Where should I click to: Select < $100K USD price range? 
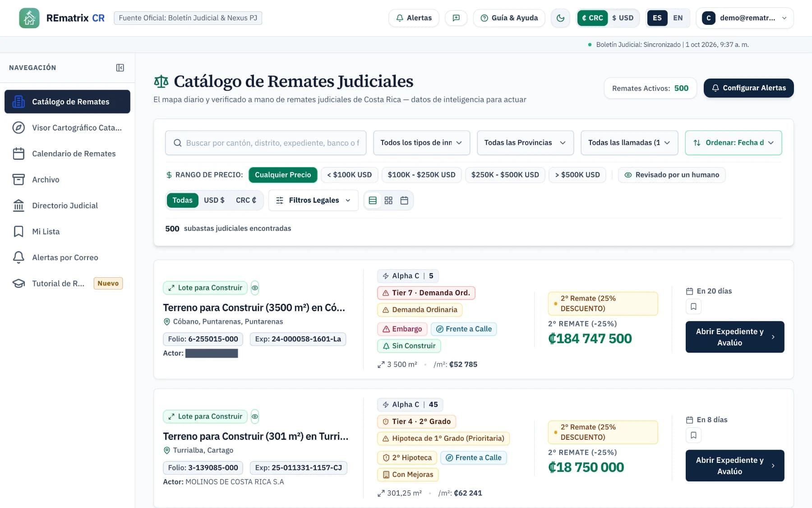349,175
